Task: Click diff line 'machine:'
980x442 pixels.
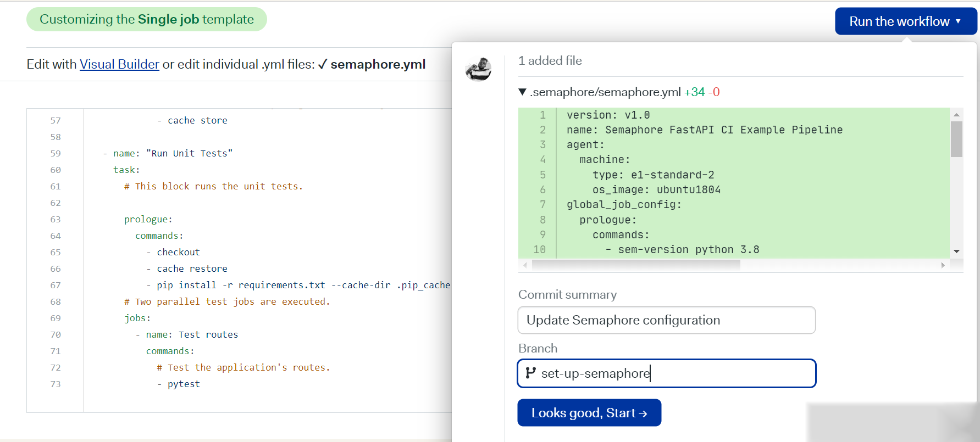Action: point(605,160)
